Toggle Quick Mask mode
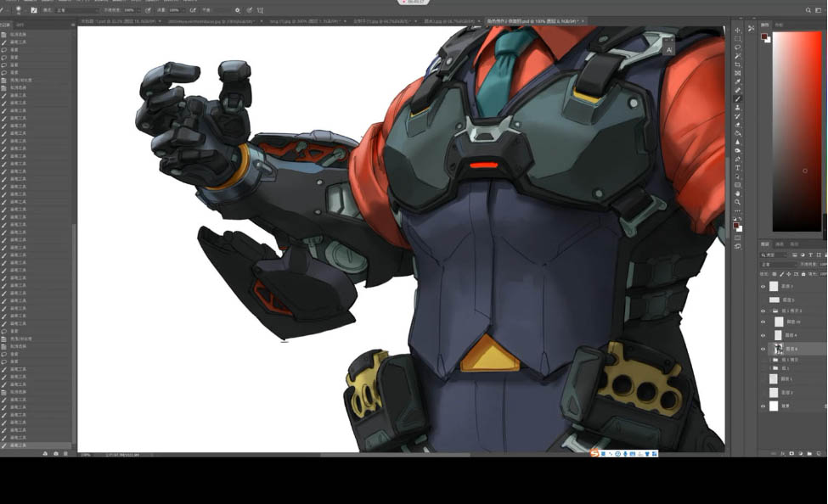 (x=738, y=238)
